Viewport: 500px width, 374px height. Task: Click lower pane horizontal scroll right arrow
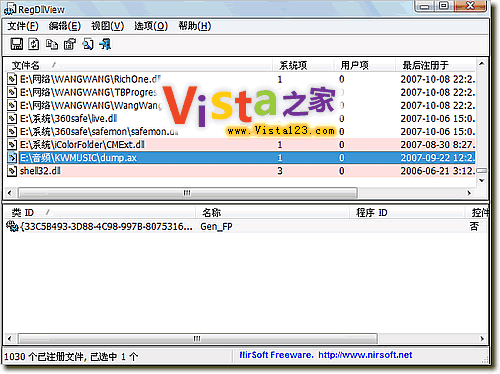coord(482,339)
